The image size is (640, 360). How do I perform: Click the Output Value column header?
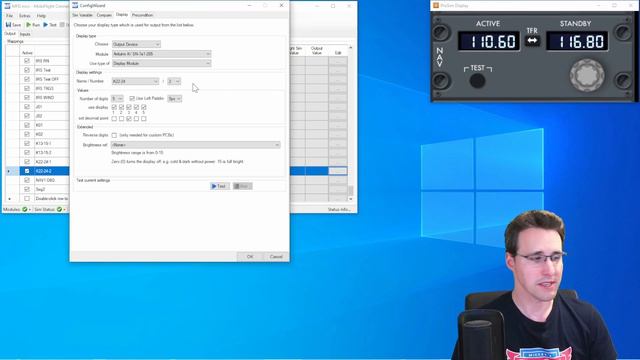coord(317,51)
